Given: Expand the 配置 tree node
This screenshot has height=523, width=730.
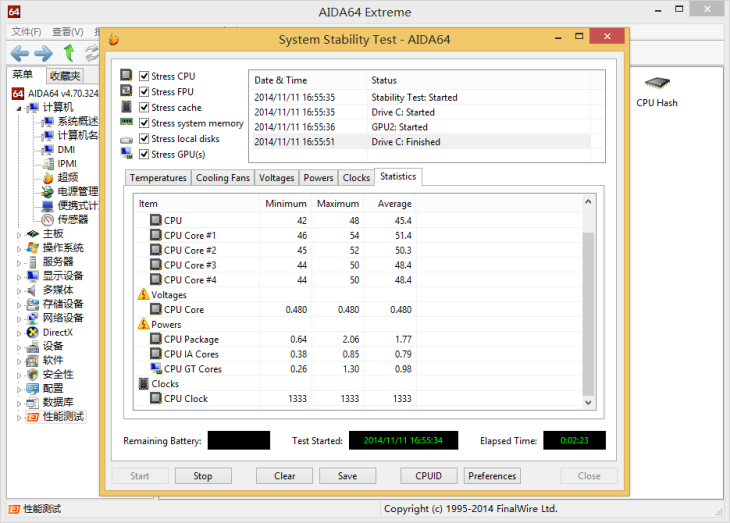Looking at the screenshot, I should click(x=19, y=389).
